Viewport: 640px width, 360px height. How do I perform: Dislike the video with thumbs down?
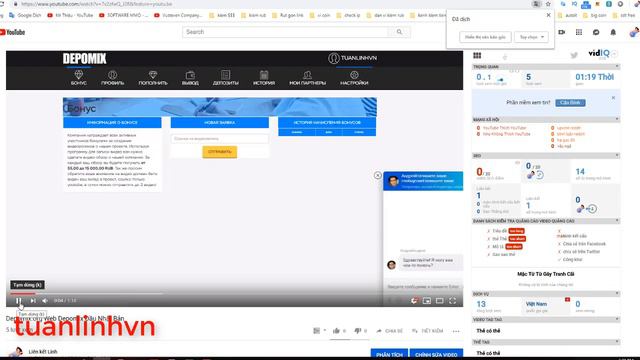coord(358,331)
